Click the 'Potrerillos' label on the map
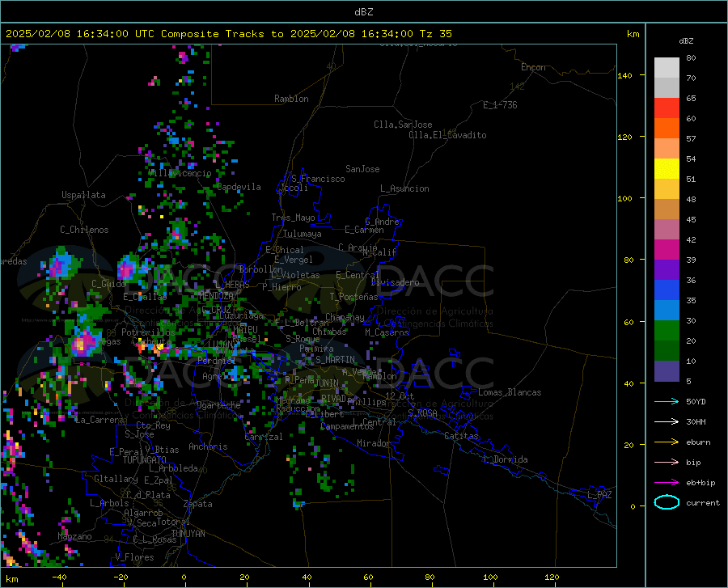The image size is (728, 588). pos(148,332)
